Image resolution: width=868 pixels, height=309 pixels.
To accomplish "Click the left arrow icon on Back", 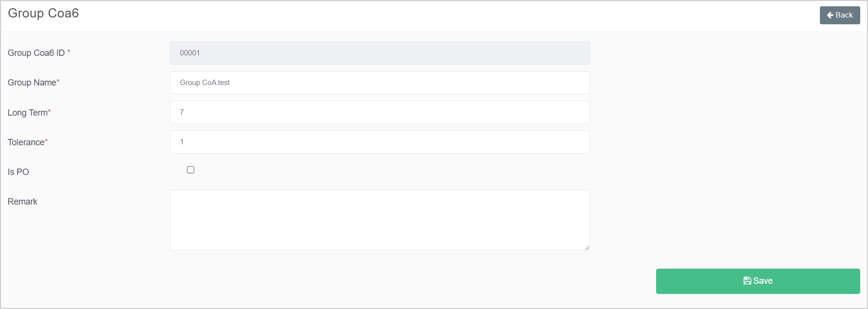I will pyautogui.click(x=830, y=15).
